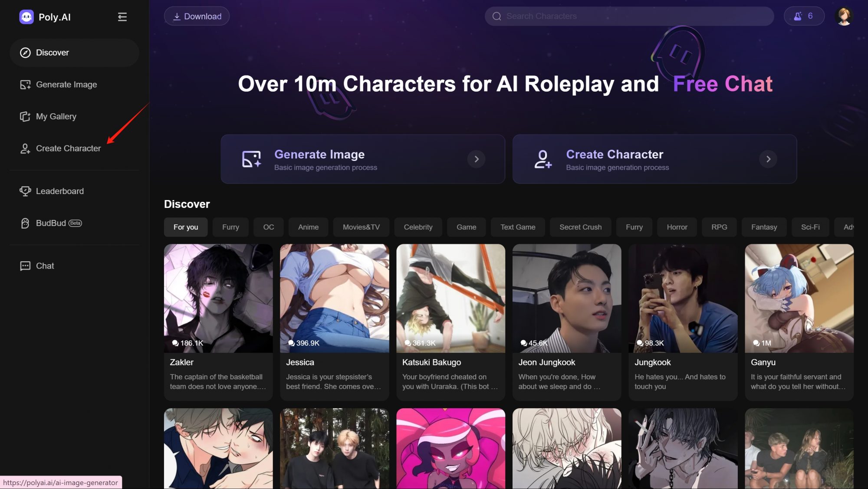868x489 pixels.
Task: Select Create Character in the sidebar
Action: tap(74, 148)
